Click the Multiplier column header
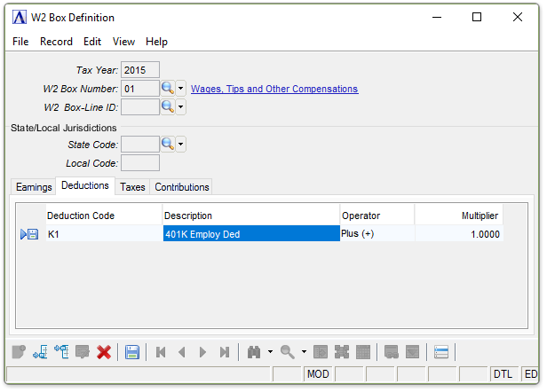 click(458, 216)
